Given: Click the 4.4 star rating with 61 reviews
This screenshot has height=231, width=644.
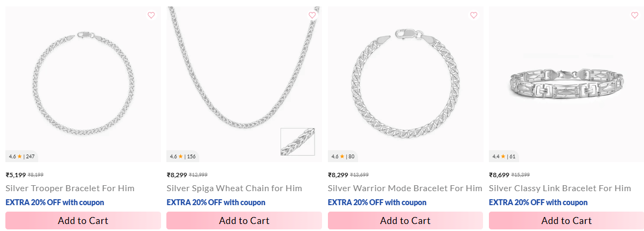Looking at the screenshot, I should [x=504, y=157].
